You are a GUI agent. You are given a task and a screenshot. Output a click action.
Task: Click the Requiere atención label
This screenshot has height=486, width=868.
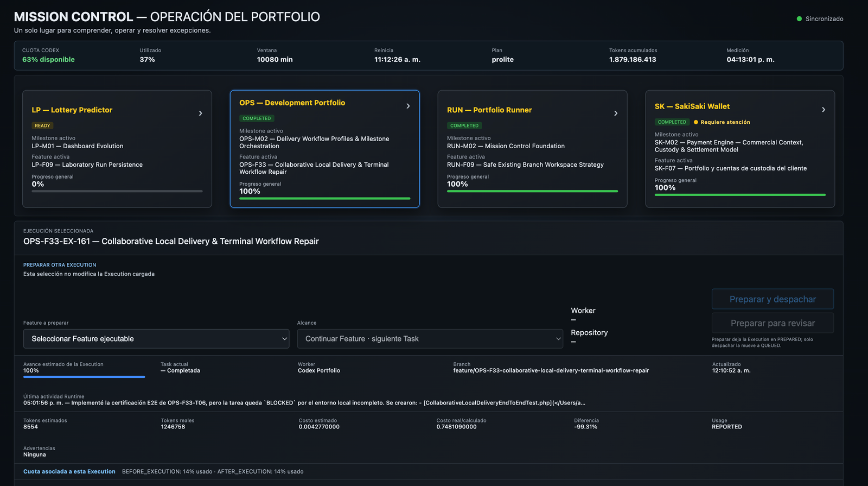tap(725, 122)
